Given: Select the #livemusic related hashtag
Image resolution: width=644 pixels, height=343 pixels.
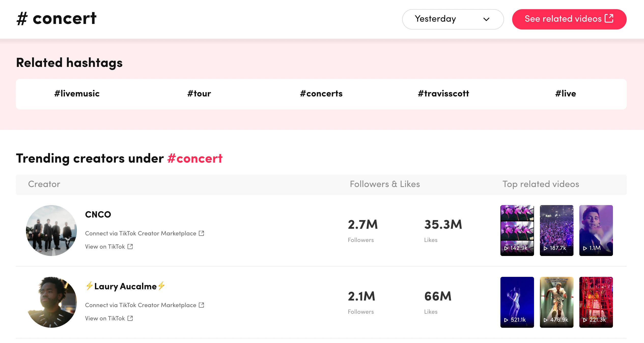Looking at the screenshot, I should (77, 94).
